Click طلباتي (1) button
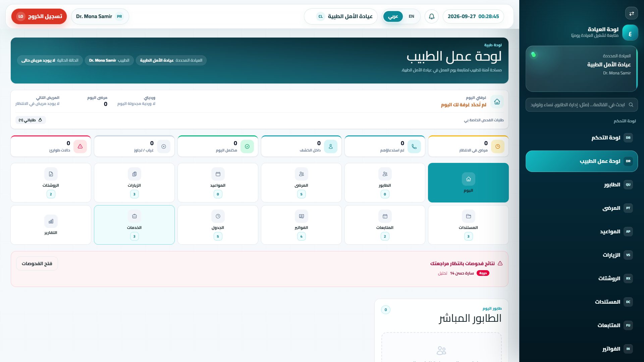644x362 pixels. (x=31, y=120)
